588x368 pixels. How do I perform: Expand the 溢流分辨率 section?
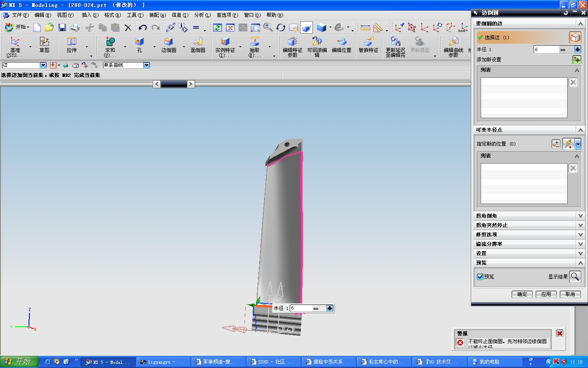tap(580, 244)
